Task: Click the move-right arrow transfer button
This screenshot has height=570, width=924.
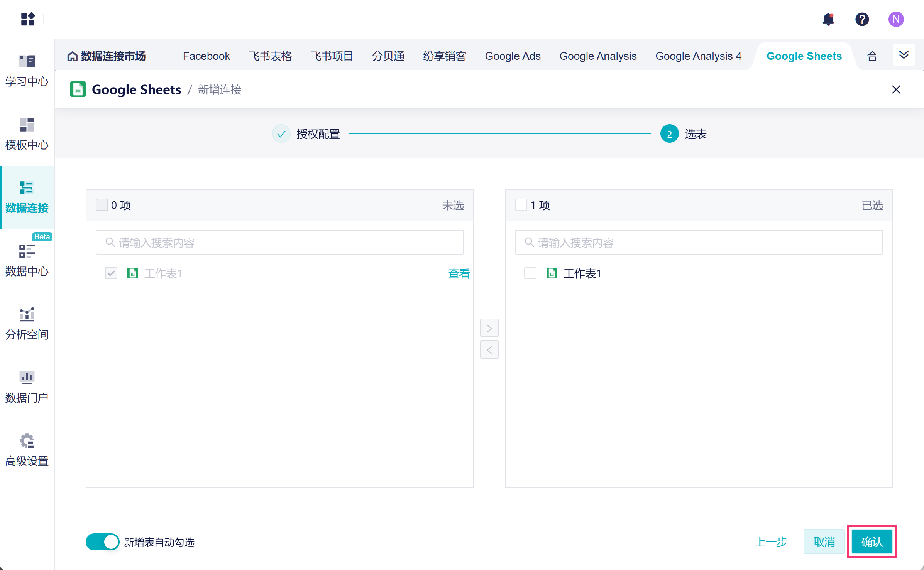Action: (x=489, y=328)
